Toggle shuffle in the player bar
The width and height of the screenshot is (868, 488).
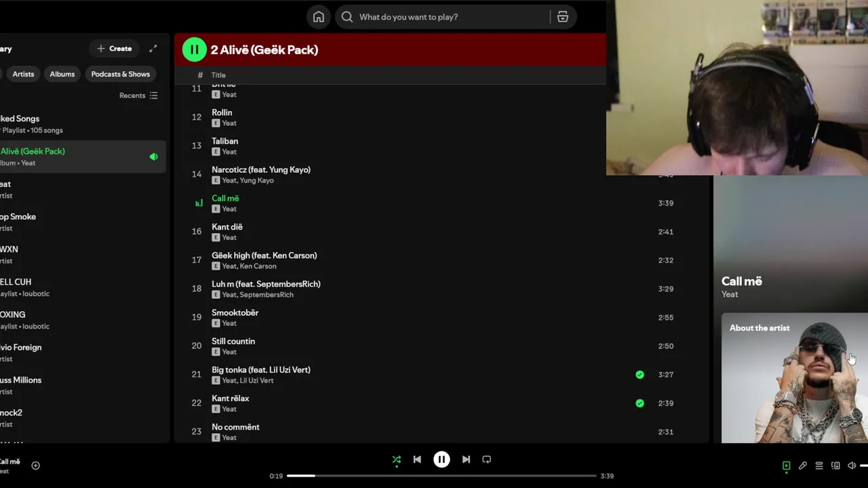(397, 460)
